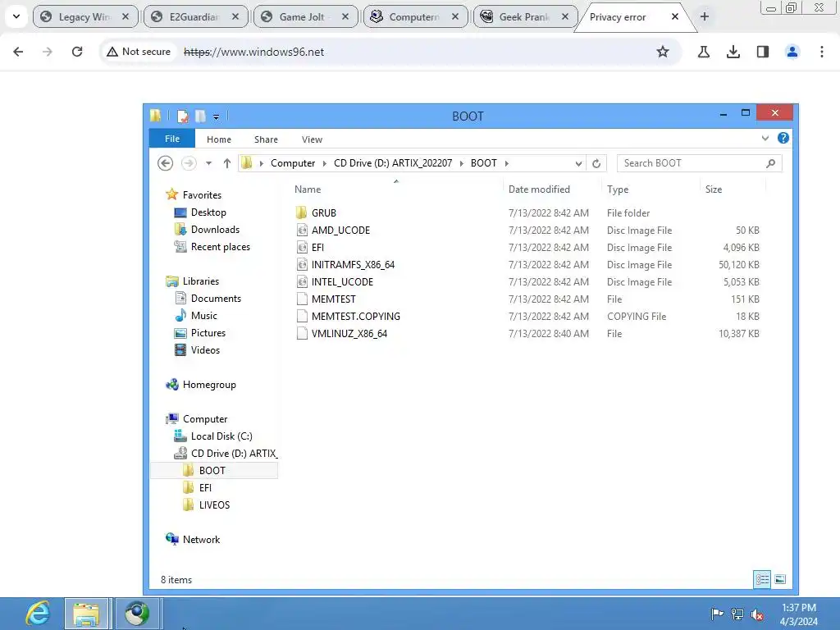This screenshot has height=630, width=840.
Task: Sort by Size column header
Action: click(733, 189)
